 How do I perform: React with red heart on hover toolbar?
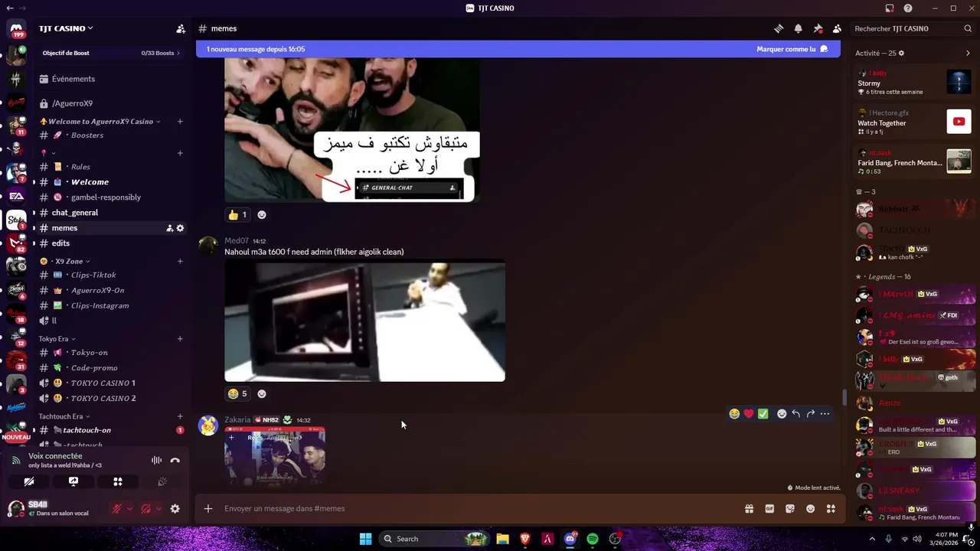749,414
